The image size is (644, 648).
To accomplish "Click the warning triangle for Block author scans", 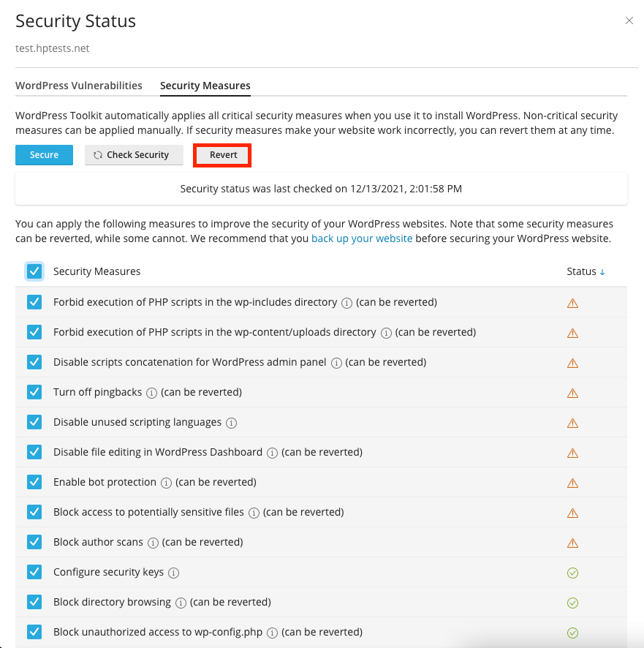I will coord(572,543).
